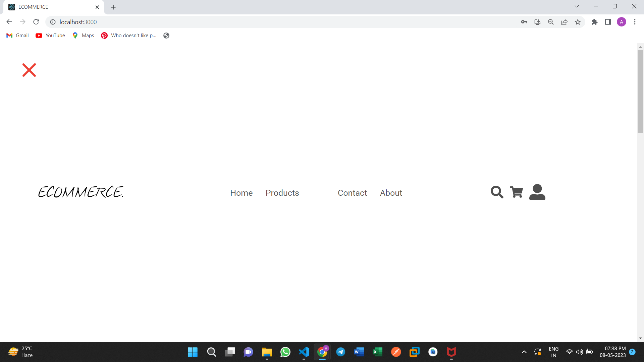The width and height of the screenshot is (644, 362).
Task: Open the shopping cart icon
Action: pos(516,192)
